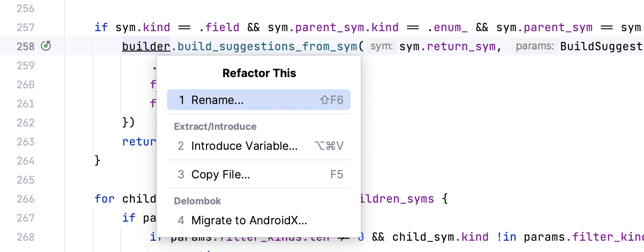Click the 'if' keyword on line 267
The width and height of the screenshot is (644, 252).
(128, 218)
